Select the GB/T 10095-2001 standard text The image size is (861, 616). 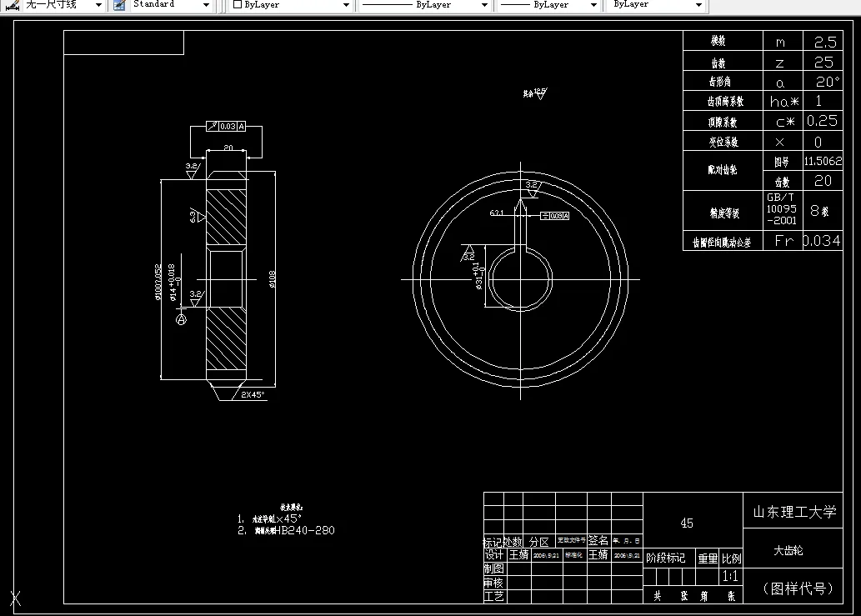click(781, 208)
